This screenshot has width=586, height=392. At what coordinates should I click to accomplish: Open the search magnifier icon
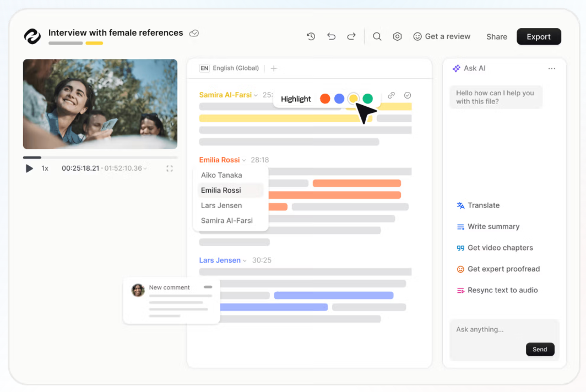377,36
